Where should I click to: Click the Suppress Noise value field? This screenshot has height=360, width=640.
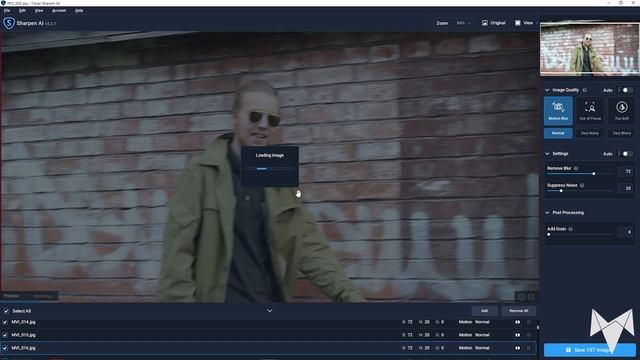click(x=625, y=188)
